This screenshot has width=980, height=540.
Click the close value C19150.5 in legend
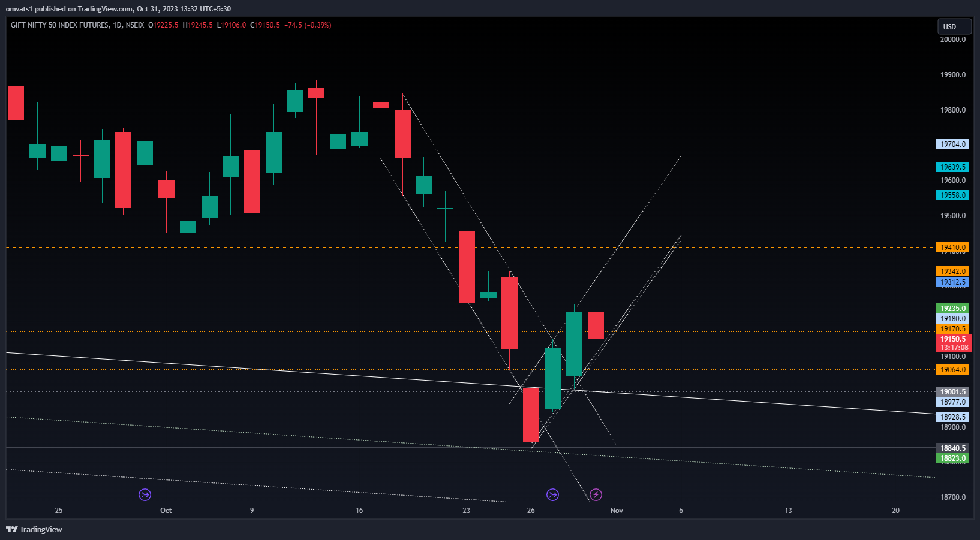coord(265,25)
